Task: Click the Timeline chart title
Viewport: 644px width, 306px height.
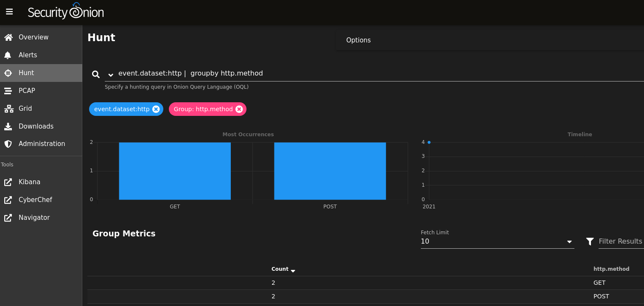Action: pos(580,134)
